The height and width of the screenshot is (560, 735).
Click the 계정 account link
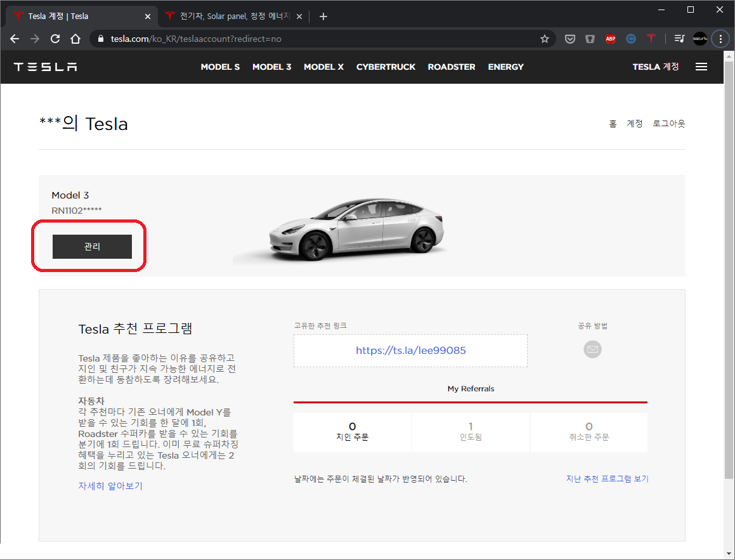click(635, 124)
